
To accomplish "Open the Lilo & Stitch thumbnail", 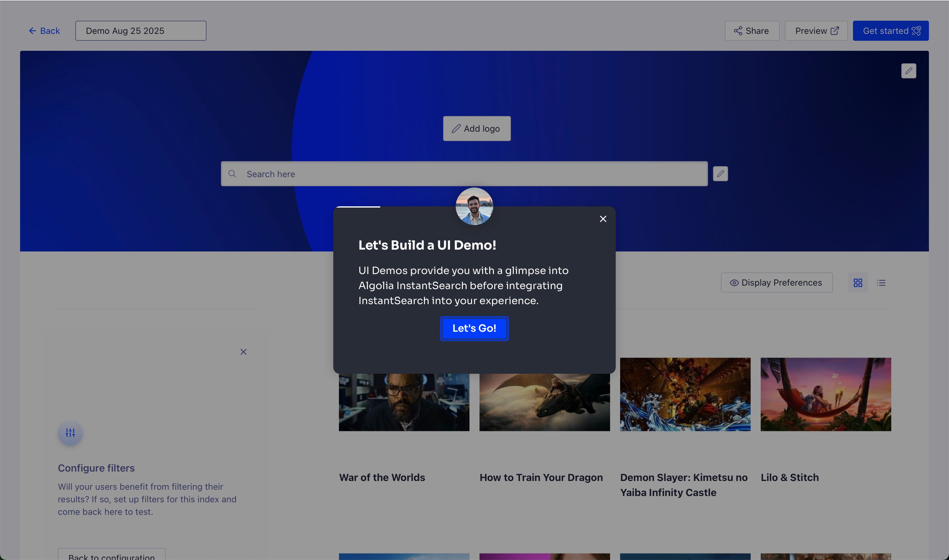I will click(826, 394).
